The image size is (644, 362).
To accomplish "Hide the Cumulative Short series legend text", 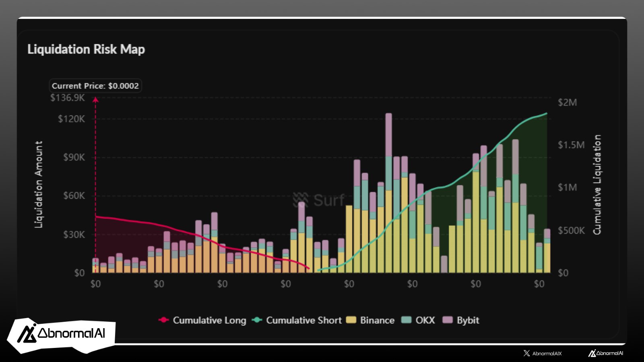I will pyautogui.click(x=303, y=320).
